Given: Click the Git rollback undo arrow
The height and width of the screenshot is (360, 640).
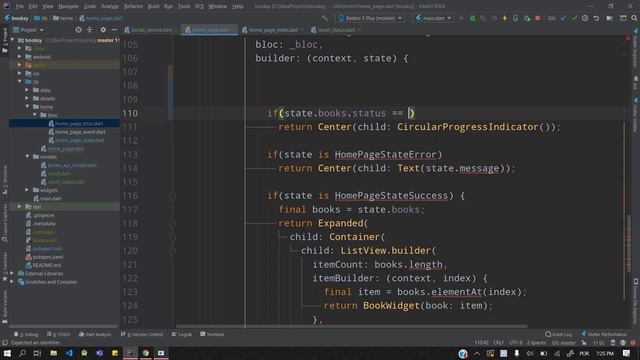Looking at the screenshot, I should 596,18.
